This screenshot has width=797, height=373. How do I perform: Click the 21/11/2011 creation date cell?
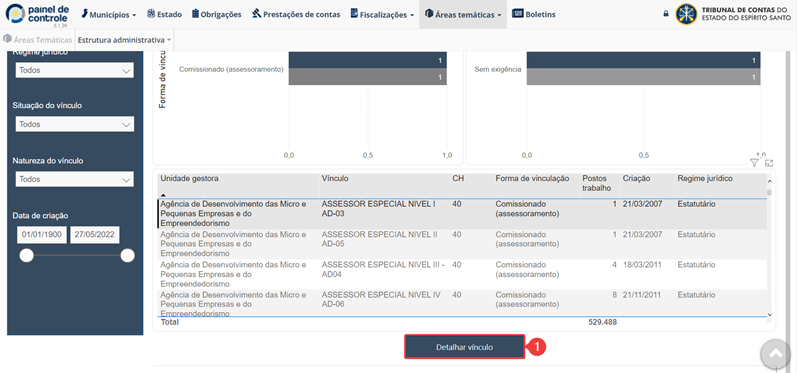click(x=643, y=295)
